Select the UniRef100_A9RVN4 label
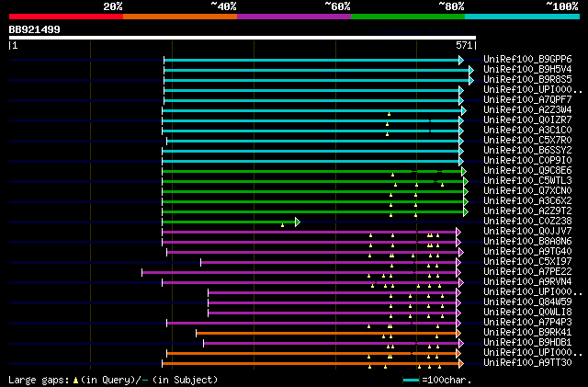 coord(527,282)
